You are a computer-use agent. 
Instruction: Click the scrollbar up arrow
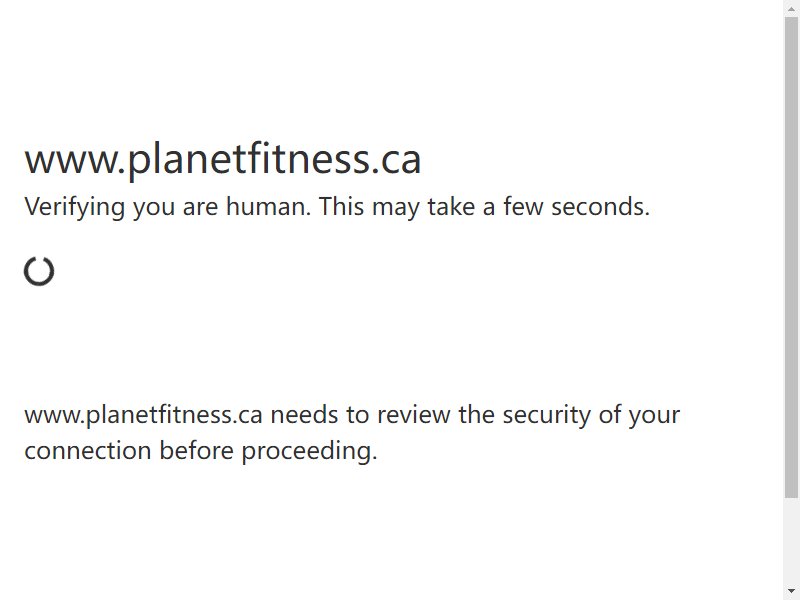[x=791, y=8]
